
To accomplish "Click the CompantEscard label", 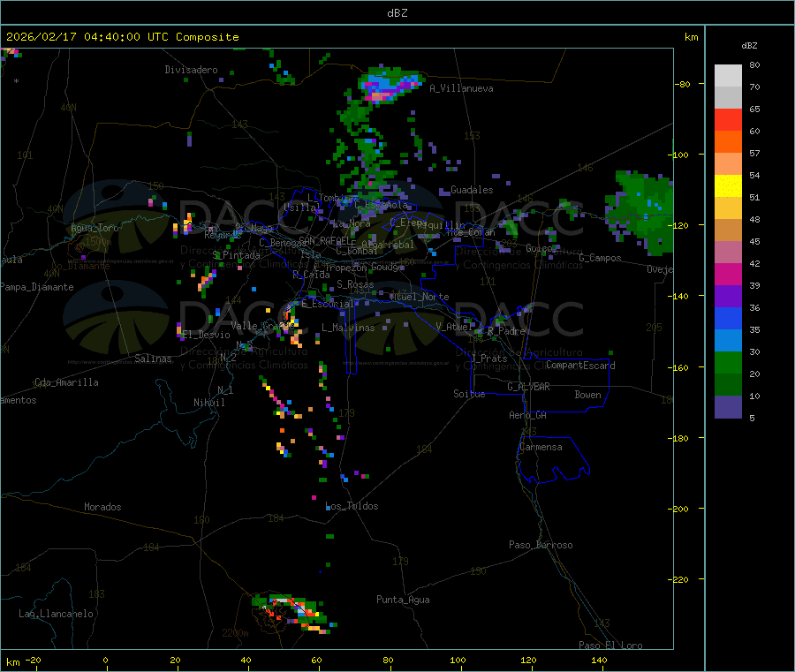I will pos(580,366).
